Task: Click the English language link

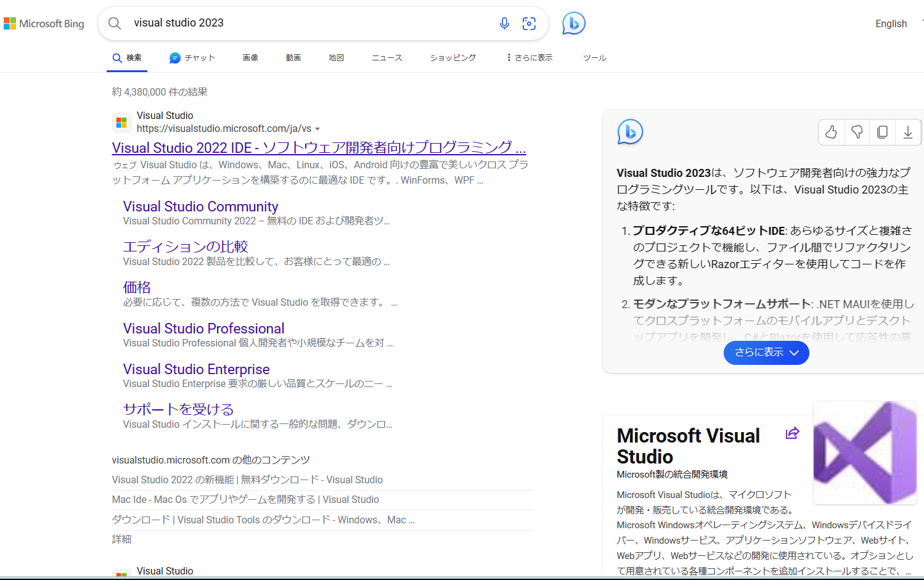Action: coord(891,23)
